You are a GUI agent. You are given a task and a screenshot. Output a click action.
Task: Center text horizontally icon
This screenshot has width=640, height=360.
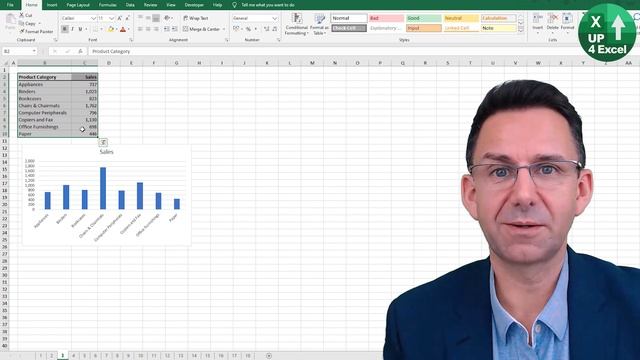click(x=148, y=29)
